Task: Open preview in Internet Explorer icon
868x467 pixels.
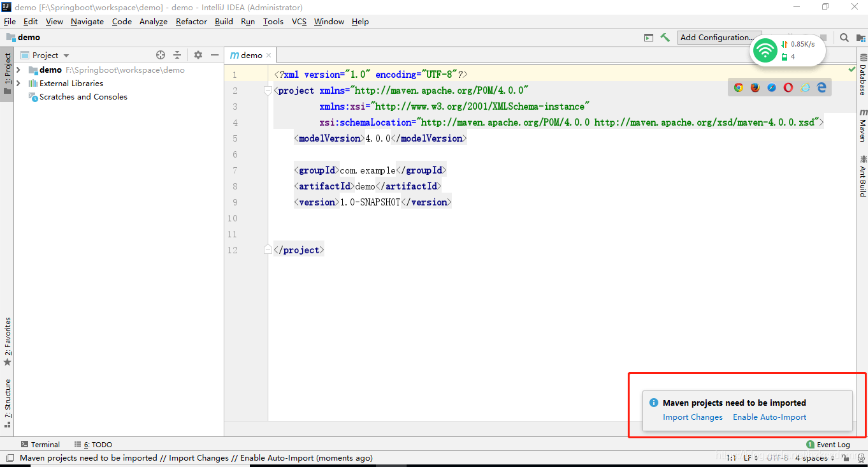Action: [x=806, y=87]
